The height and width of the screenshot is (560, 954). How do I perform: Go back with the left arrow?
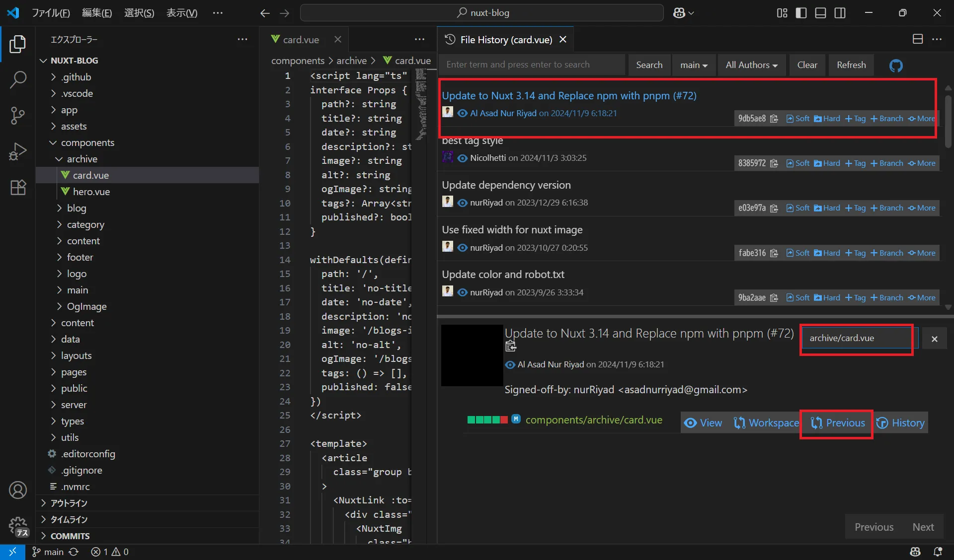click(x=265, y=13)
